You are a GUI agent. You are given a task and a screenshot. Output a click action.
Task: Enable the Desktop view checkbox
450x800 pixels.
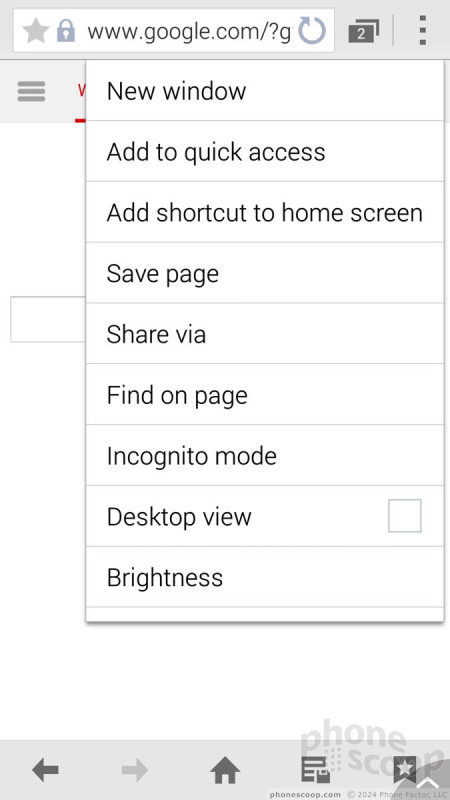click(405, 516)
